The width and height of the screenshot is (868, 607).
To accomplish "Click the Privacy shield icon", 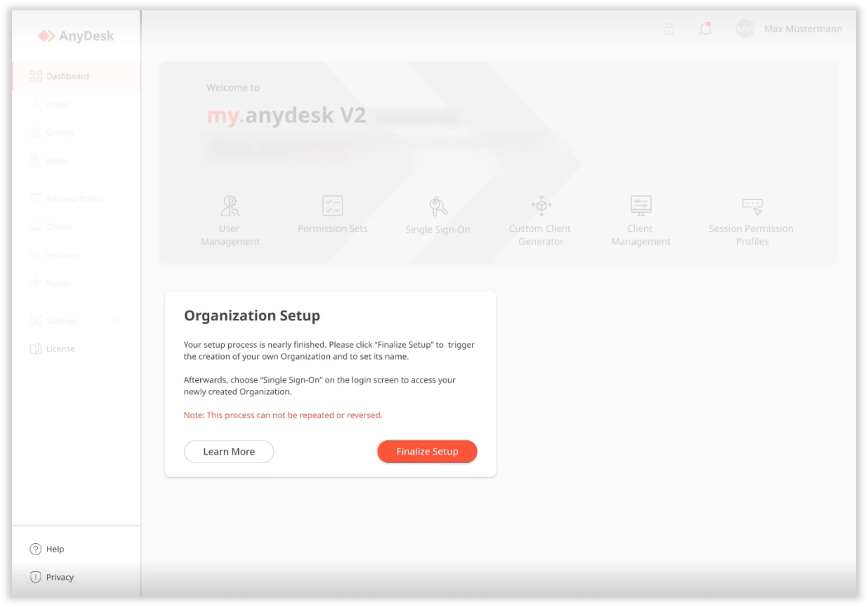I will pyautogui.click(x=35, y=577).
